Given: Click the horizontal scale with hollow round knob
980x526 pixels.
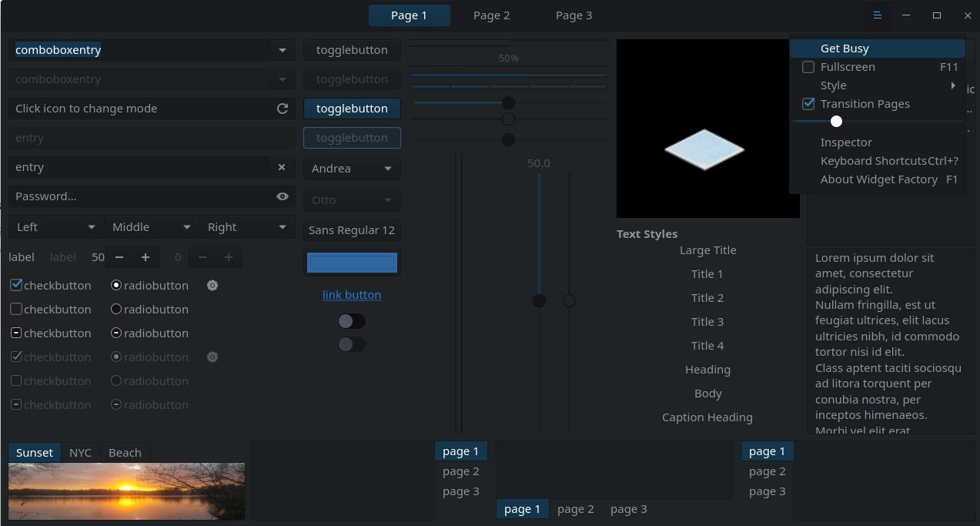Looking at the screenshot, I should tap(508, 119).
